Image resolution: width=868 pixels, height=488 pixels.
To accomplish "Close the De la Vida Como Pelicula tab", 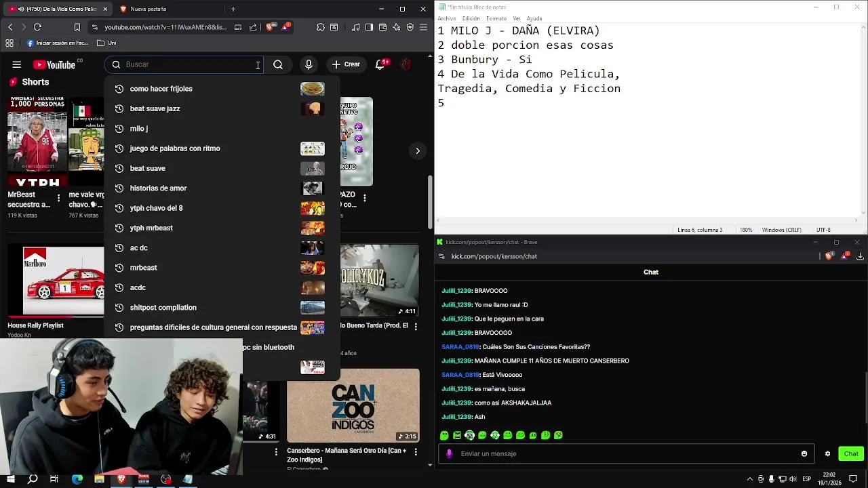I will coord(105,9).
